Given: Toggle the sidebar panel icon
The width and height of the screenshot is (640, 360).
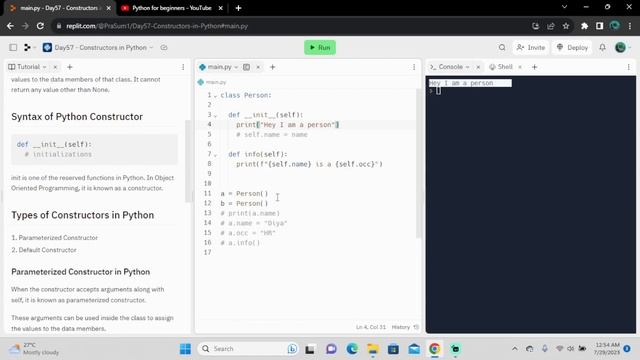Looking at the screenshot, I should coord(13,47).
